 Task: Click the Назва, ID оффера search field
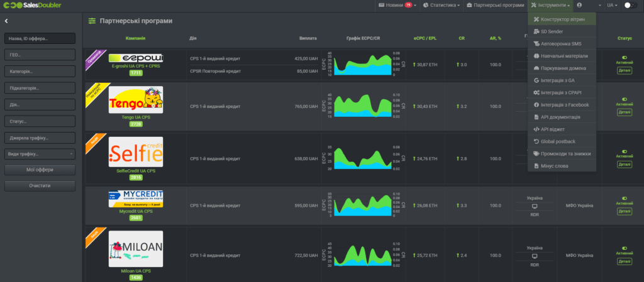point(40,39)
